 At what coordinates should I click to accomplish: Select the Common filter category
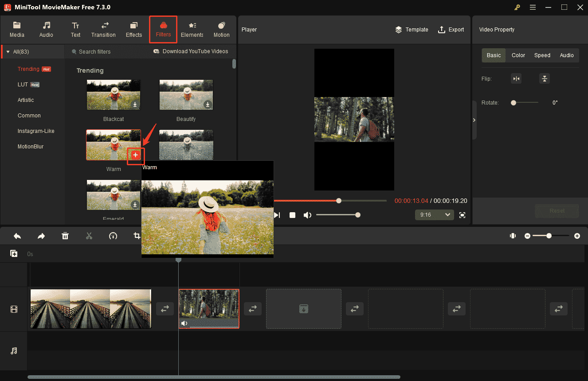(x=29, y=116)
